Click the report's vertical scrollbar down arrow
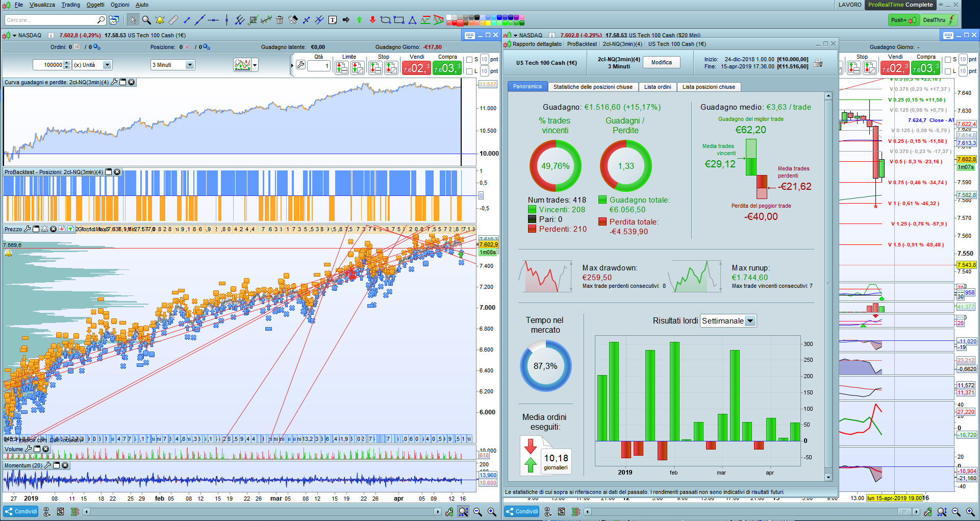This screenshot has height=521, width=980. (x=828, y=477)
